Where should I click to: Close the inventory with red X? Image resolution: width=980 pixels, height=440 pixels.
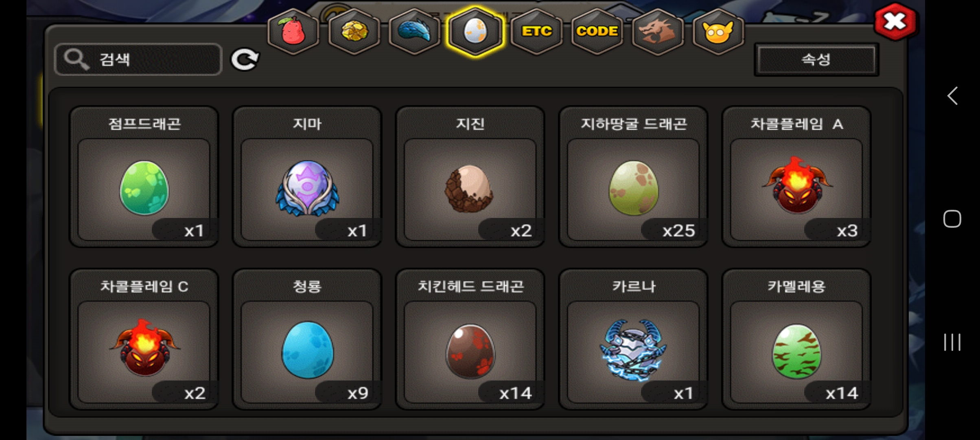895,22
